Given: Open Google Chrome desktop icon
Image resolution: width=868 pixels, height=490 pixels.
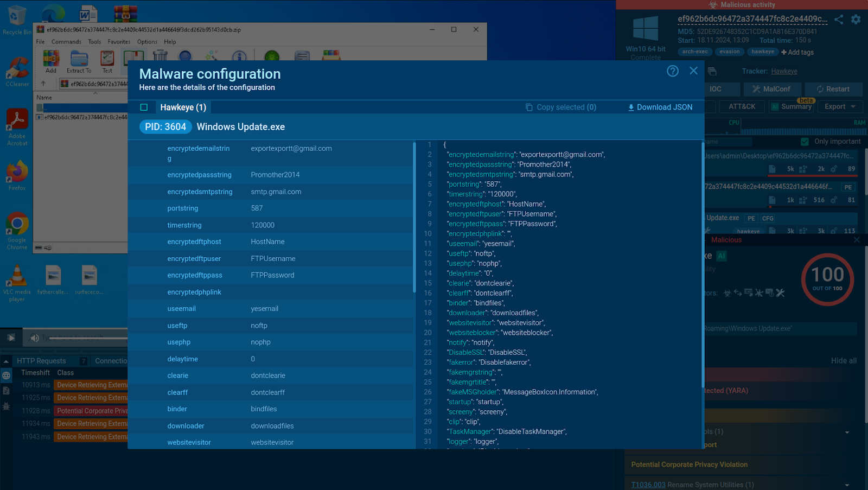Looking at the screenshot, I should click(17, 231).
